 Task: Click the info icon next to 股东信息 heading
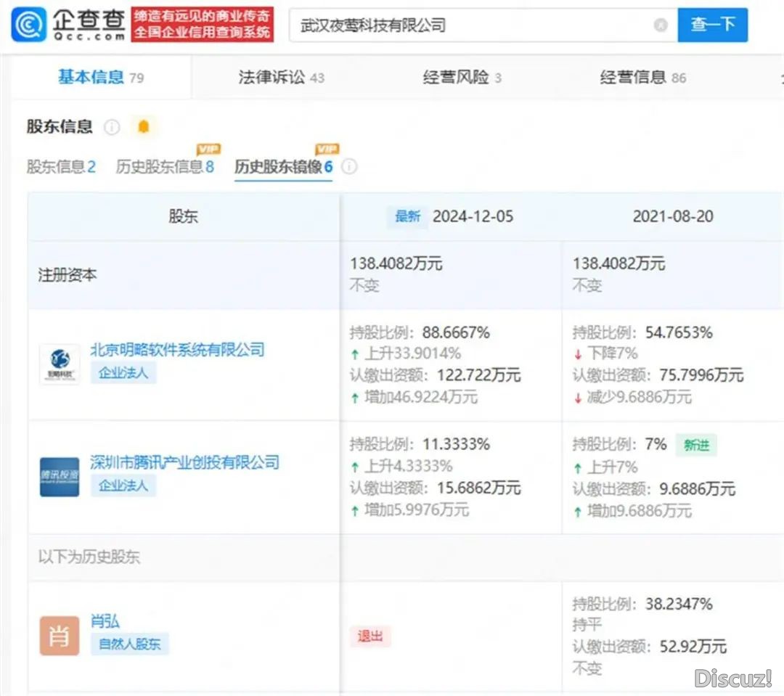click(x=112, y=127)
